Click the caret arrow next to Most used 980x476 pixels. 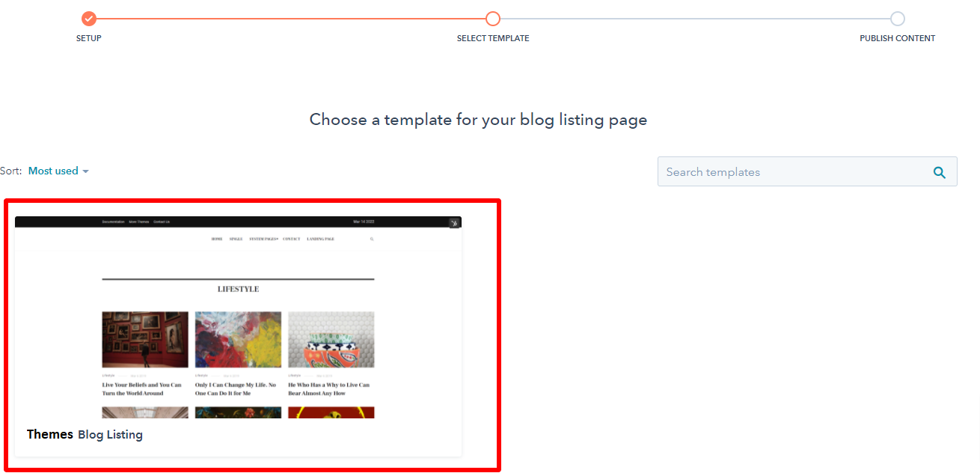(85, 171)
